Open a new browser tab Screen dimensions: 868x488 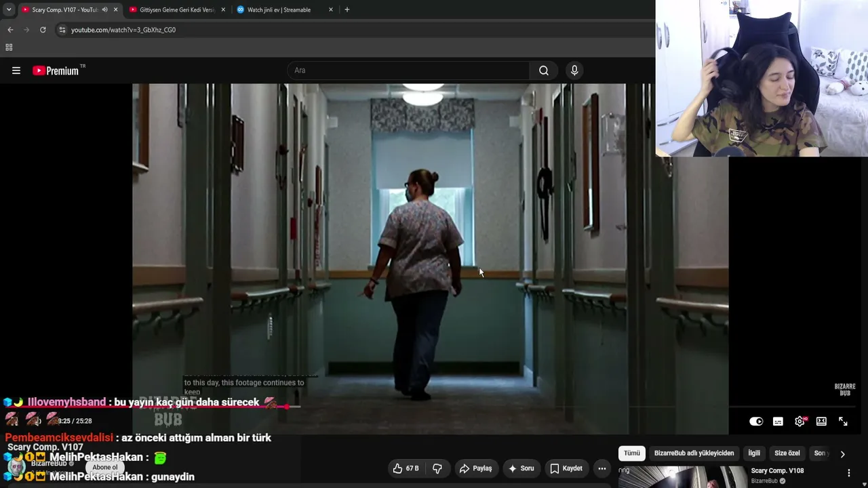pyautogui.click(x=347, y=9)
